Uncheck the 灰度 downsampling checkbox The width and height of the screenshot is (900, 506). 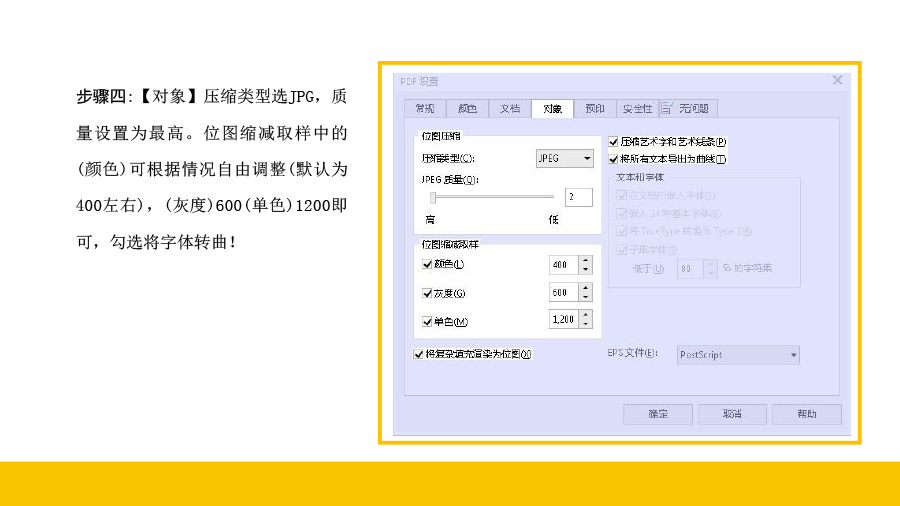(428, 293)
